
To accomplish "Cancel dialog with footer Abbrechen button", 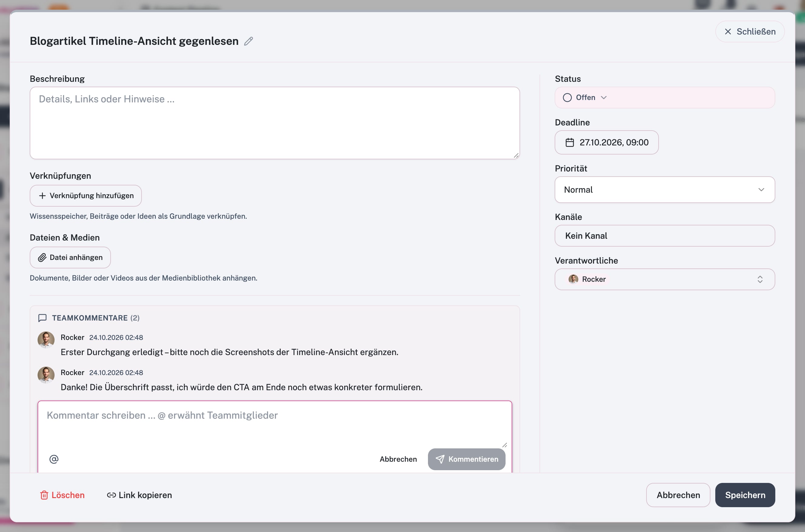I will click(678, 495).
